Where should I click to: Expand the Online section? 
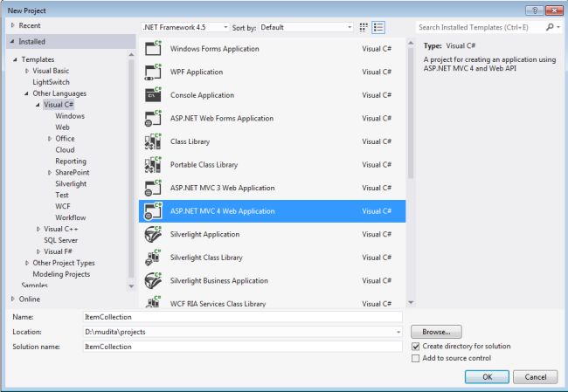pos(13,299)
